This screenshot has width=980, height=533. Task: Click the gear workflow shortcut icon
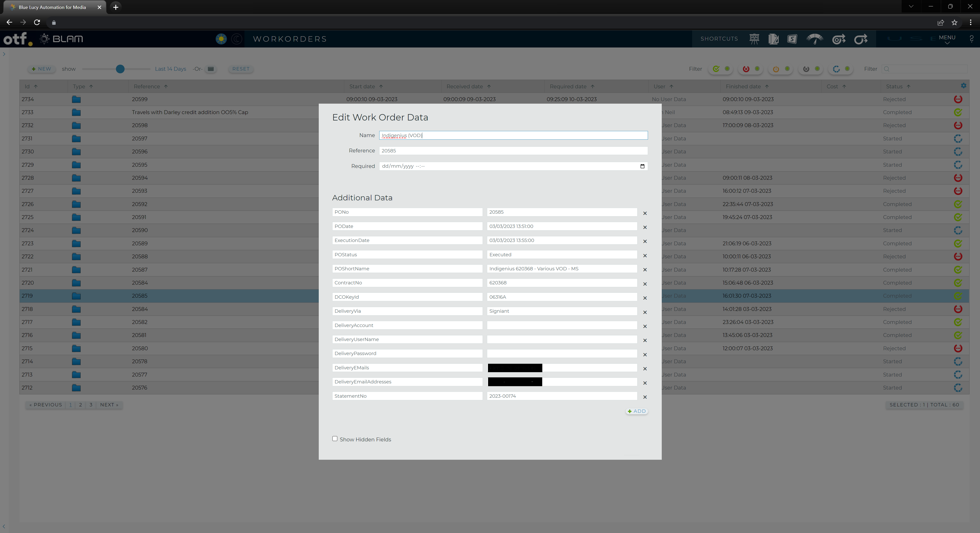point(838,39)
